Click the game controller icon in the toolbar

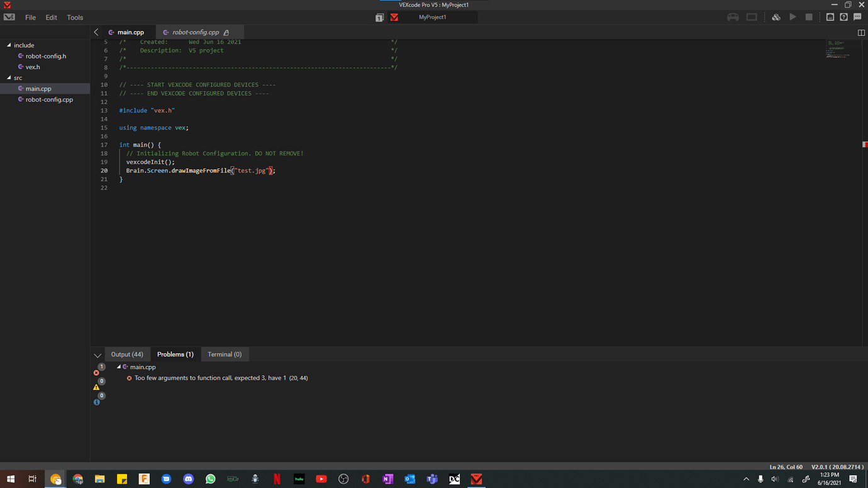coord(733,17)
